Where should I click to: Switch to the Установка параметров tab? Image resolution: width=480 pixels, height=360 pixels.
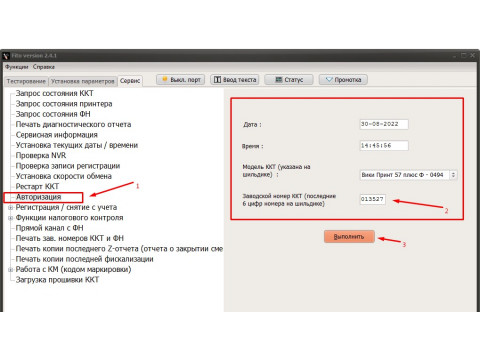tap(83, 81)
